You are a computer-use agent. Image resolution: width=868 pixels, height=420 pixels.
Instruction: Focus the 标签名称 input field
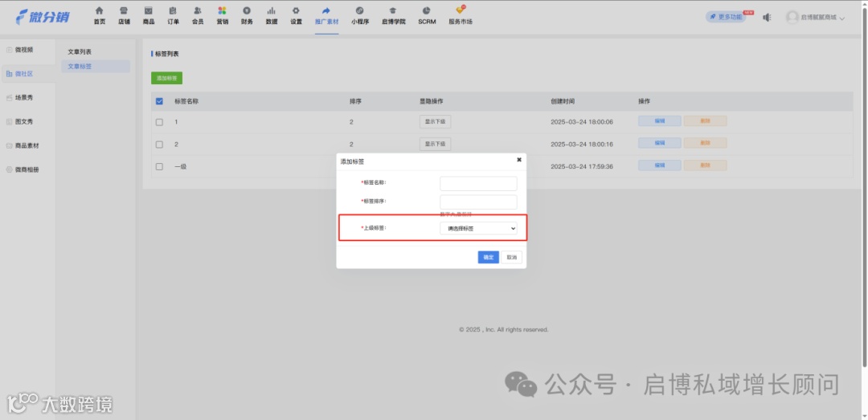point(478,183)
